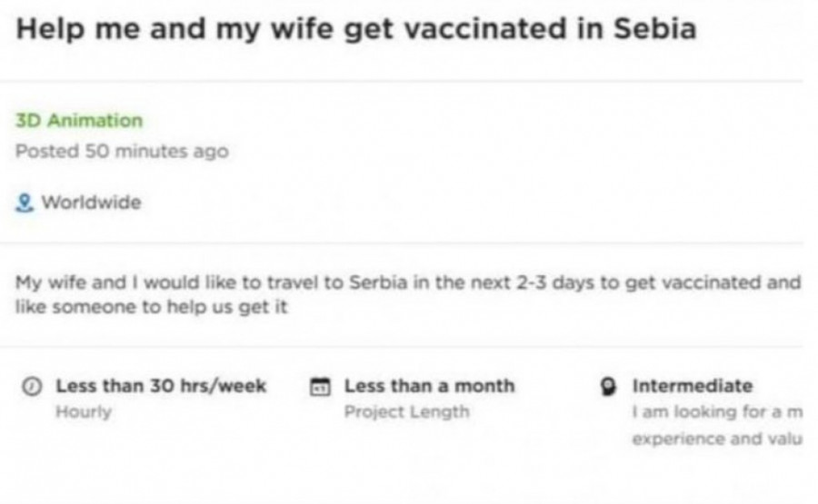Click the 'Posted 50 minutes ago' timestamp
The image size is (818, 504).
coord(122,151)
